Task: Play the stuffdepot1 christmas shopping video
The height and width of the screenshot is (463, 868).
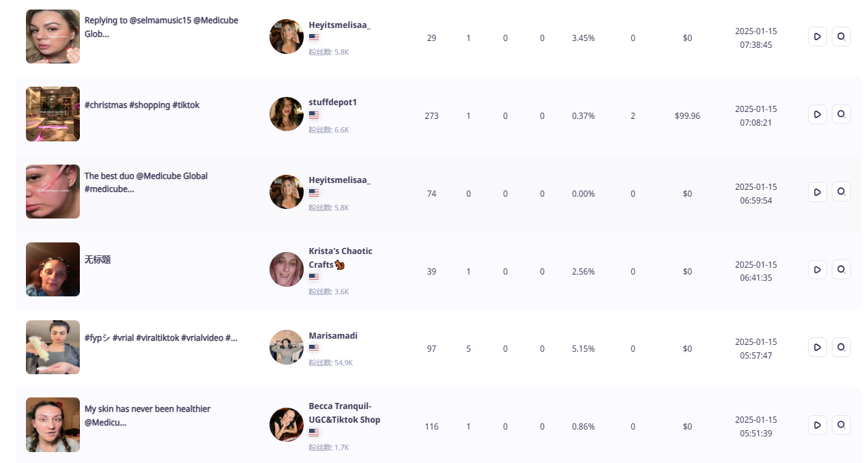Action: [817, 114]
